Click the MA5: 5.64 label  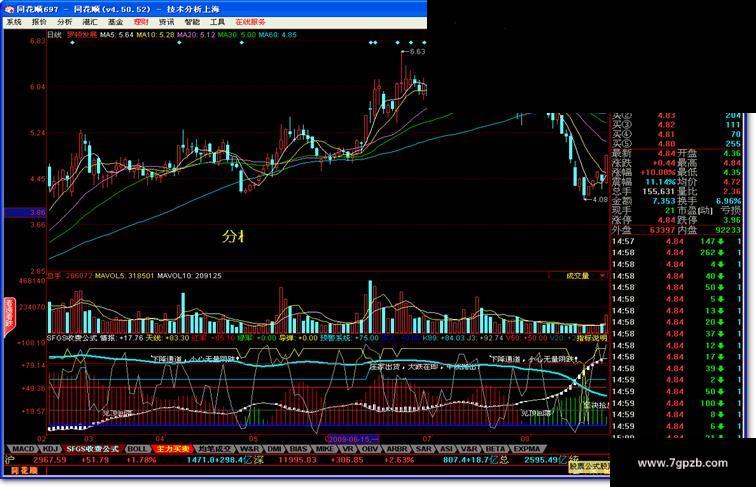click(x=117, y=35)
